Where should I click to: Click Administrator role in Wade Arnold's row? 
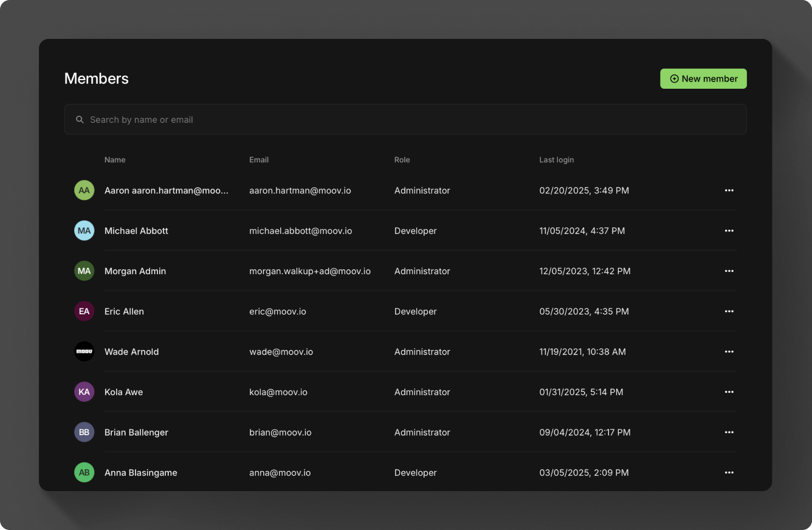[x=422, y=351]
